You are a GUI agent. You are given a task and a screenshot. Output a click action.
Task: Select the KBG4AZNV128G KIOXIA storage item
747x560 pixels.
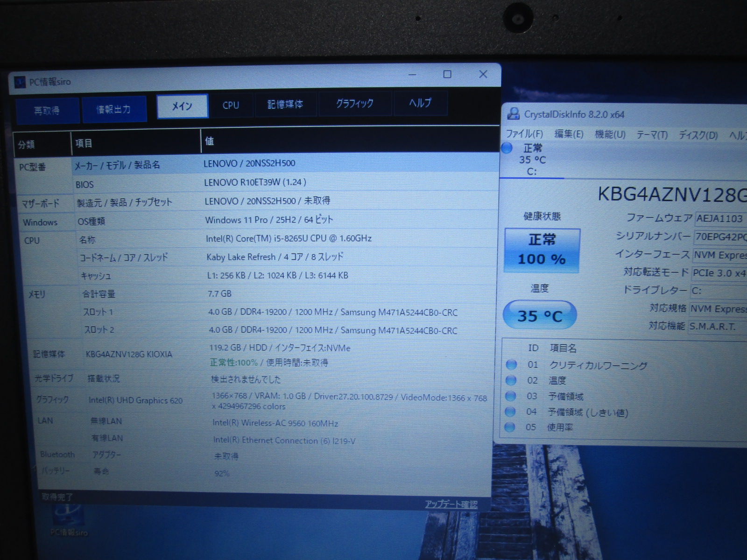(x=129, y=354)
